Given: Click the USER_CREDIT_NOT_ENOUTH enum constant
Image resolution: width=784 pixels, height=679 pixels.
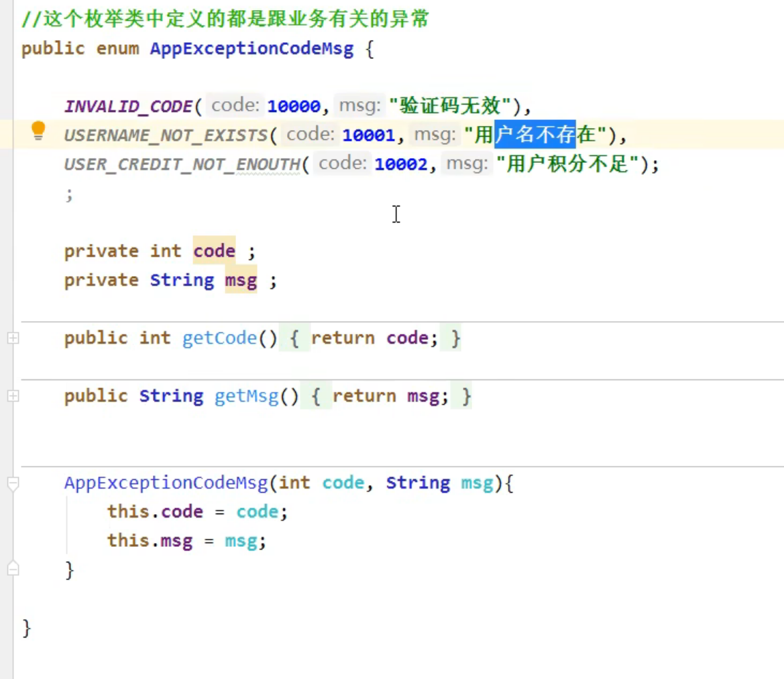Looking at the screenshot, I should [181, 164].
